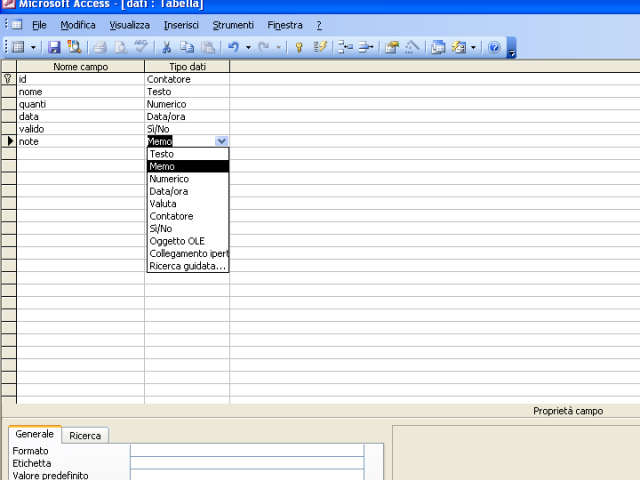Expand the View button dropdown arrow
Image resolution: width=640 pixels, height=480 pixels.
pos(33,47)
